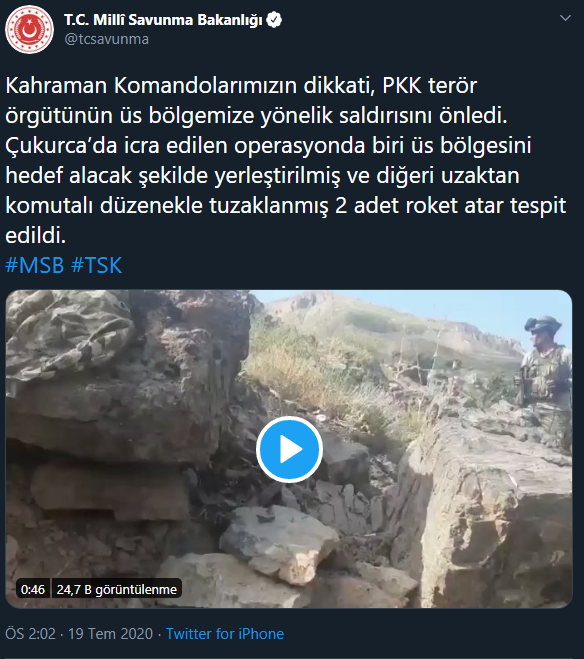
Task: Click the 19 Tem 2020 date
Action: click(x=110, y=633)
